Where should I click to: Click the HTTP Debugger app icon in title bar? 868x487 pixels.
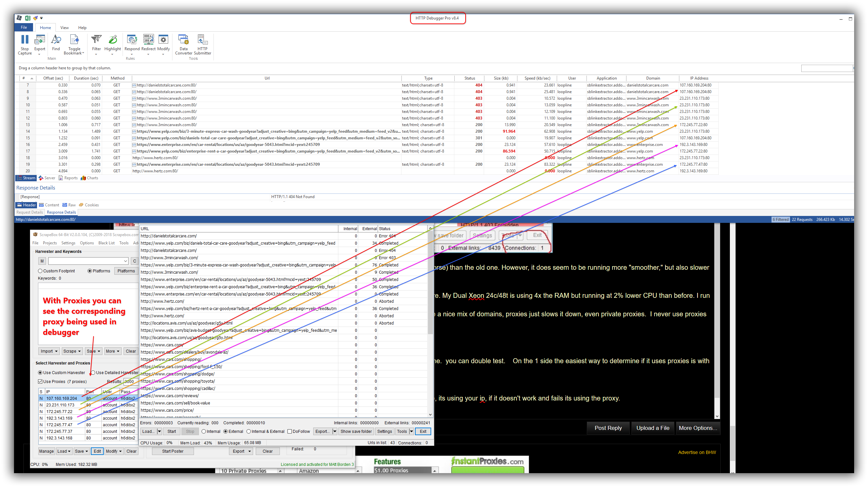click(19, 18)
